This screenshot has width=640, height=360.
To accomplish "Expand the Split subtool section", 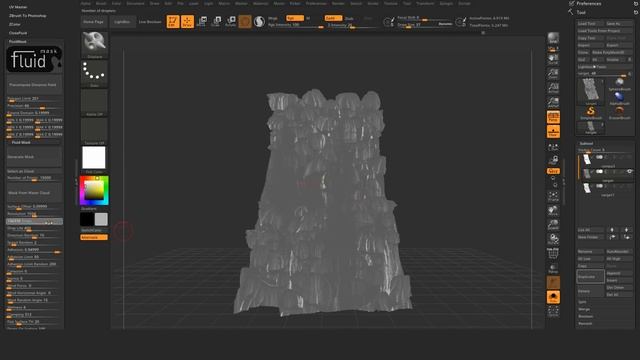I will pyautogui.click(x=582, y=302).
